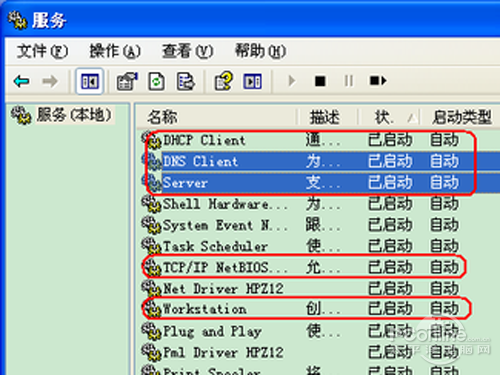Select 服务(本地) in the tree pane

click(63, 115)
